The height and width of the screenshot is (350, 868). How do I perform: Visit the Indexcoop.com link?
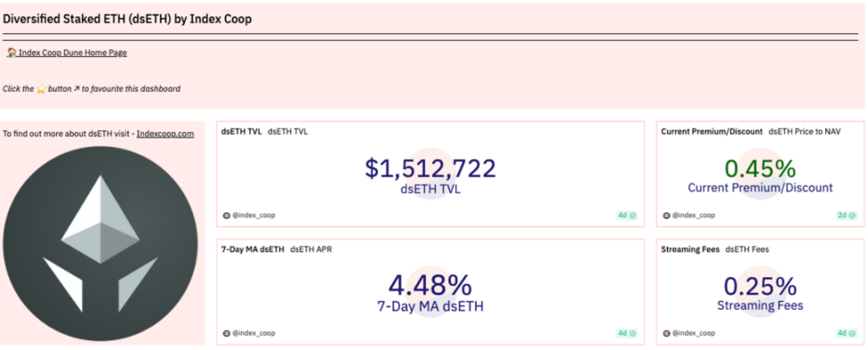165,133
